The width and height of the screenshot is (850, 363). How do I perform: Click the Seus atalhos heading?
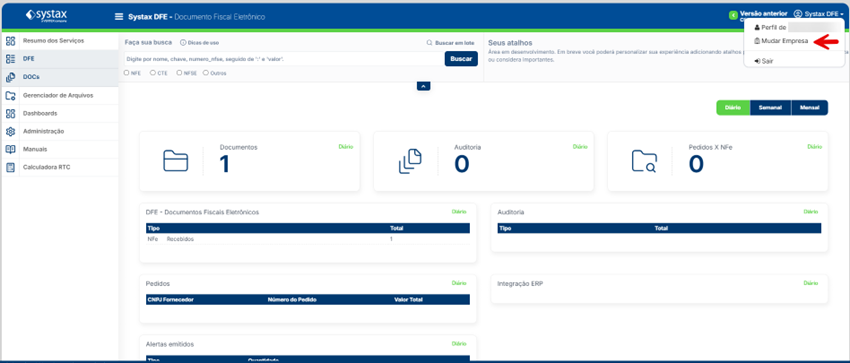(x=510, y=42)
